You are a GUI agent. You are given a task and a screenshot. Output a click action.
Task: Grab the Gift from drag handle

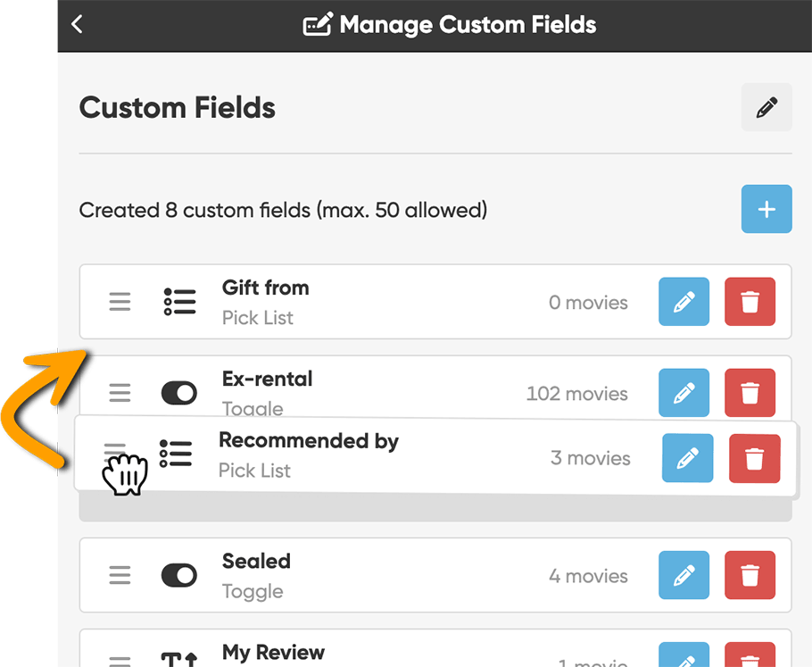(120, 303)
